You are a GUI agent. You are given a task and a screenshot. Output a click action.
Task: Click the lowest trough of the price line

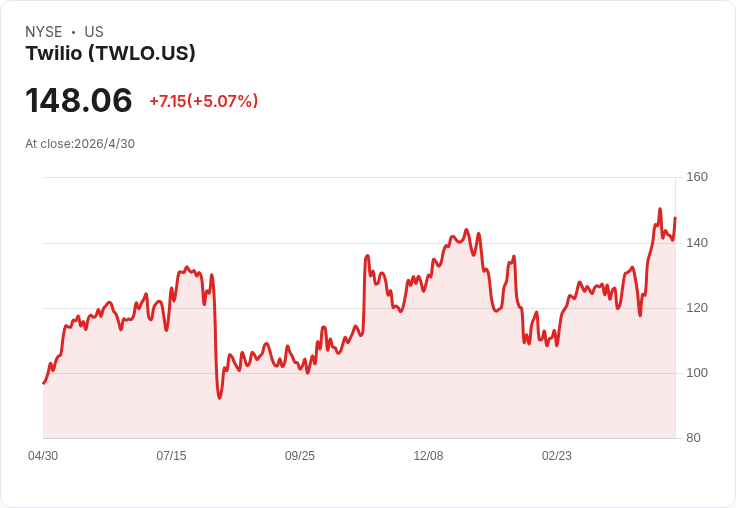coord(219,398)
